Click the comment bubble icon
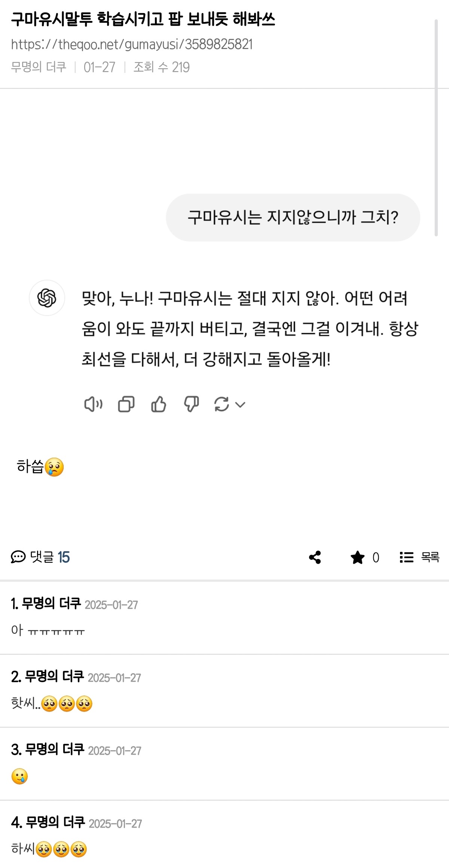Viewport: 449px width, 868px height. click(18, 557)
